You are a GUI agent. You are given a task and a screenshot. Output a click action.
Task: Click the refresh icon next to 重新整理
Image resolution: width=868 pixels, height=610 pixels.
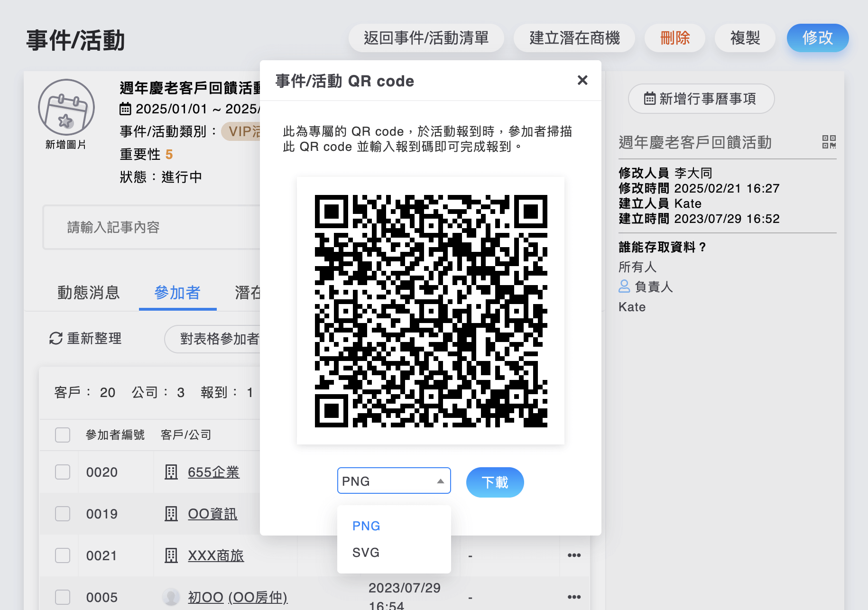coord(56,338)
